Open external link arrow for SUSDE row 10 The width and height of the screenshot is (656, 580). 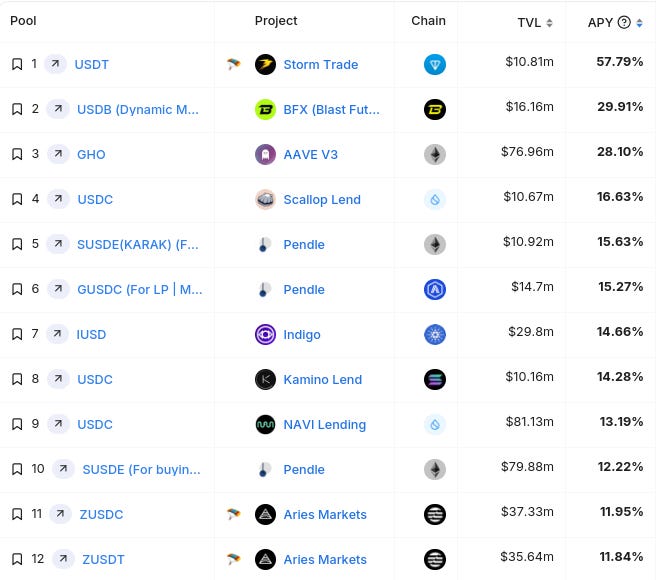pyautogui.click(x=63, y=469)
